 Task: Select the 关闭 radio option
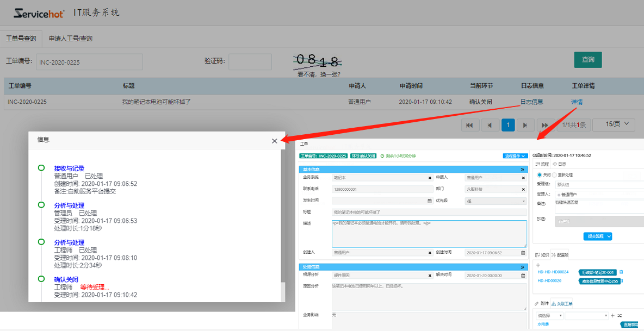click(538, 175)
